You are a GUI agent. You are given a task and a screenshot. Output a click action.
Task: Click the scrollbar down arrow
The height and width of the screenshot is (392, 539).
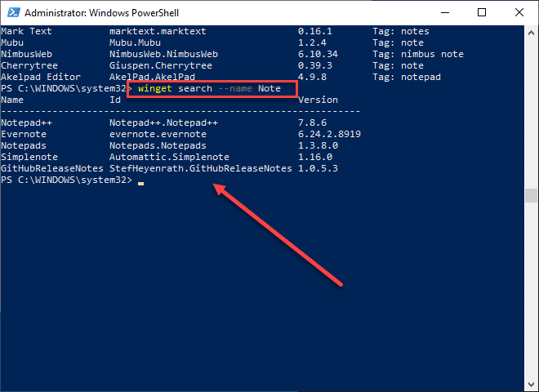tap(531, 385)
